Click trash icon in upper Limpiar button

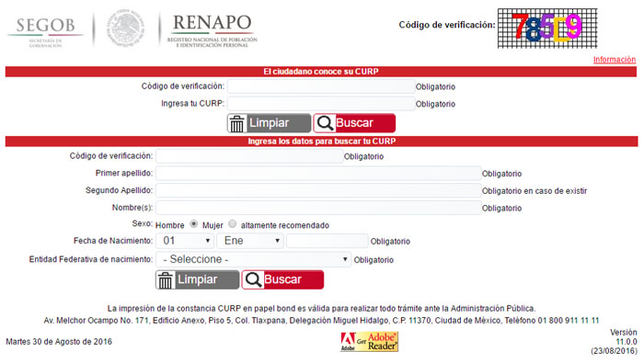click(x=237, y=123)
